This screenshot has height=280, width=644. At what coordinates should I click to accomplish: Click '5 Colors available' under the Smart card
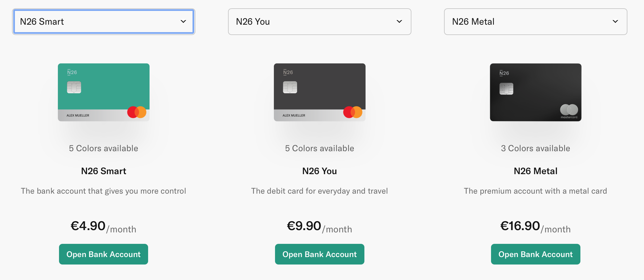pyautogui.click(x=103, y=148)
